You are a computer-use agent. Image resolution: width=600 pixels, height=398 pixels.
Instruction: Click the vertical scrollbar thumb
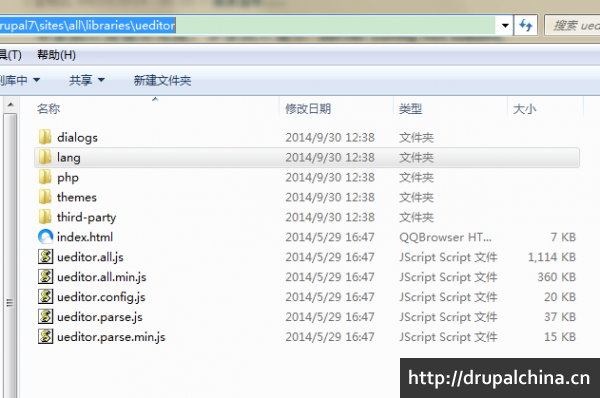(x=10, y=256)
